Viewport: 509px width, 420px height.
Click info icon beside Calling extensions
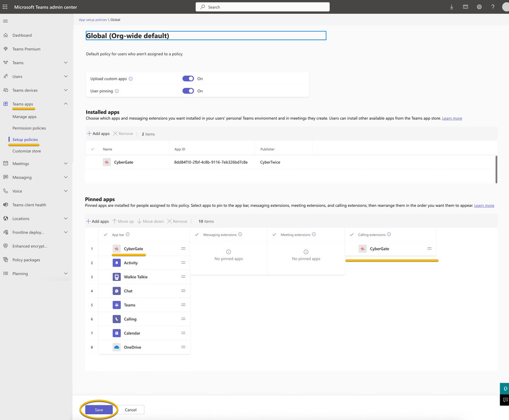389,234
